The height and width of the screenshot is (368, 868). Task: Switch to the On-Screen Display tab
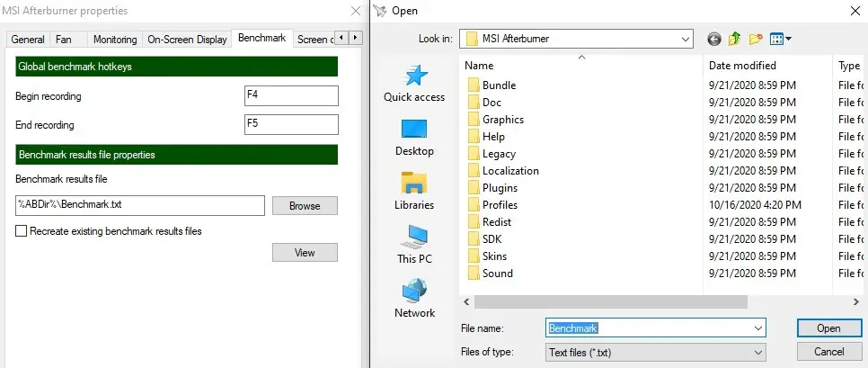[187, 40]
